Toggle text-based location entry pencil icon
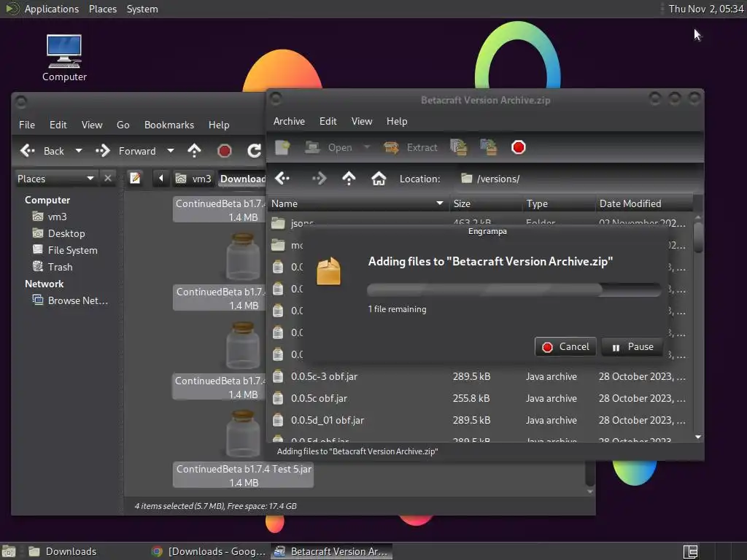 135,179
